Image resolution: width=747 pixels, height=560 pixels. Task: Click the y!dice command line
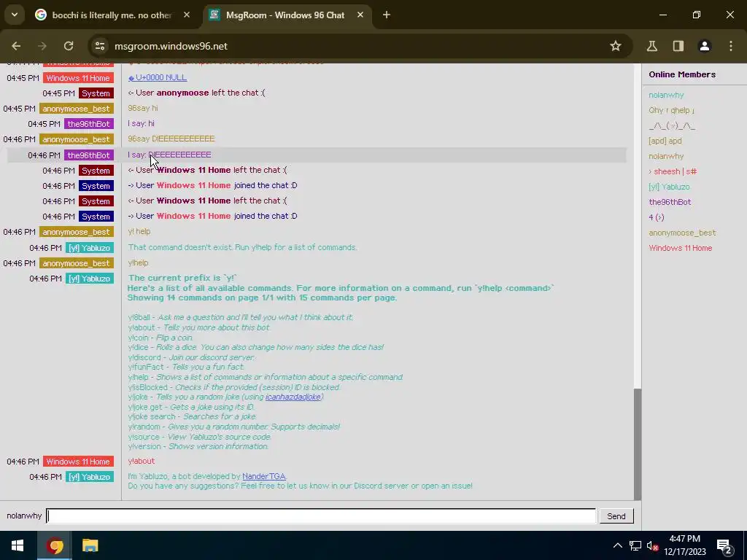coord(256,347)
